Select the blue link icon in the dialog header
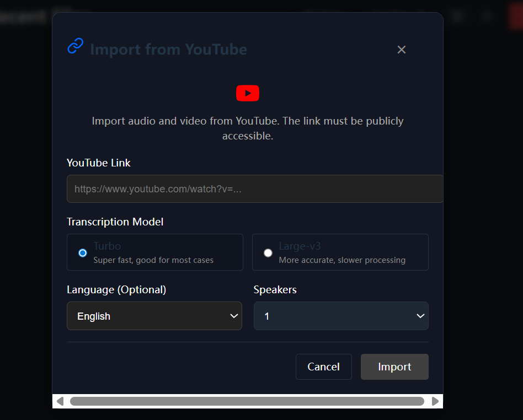This screenshot has height=420, width=523. tap(75, 46)
